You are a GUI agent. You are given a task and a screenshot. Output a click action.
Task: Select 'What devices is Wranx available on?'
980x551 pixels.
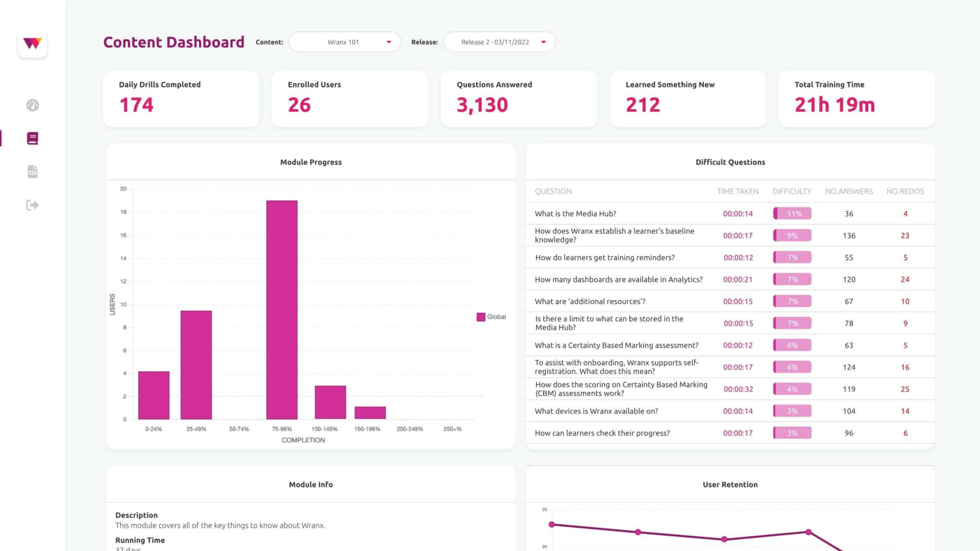(x=596, y=411)
